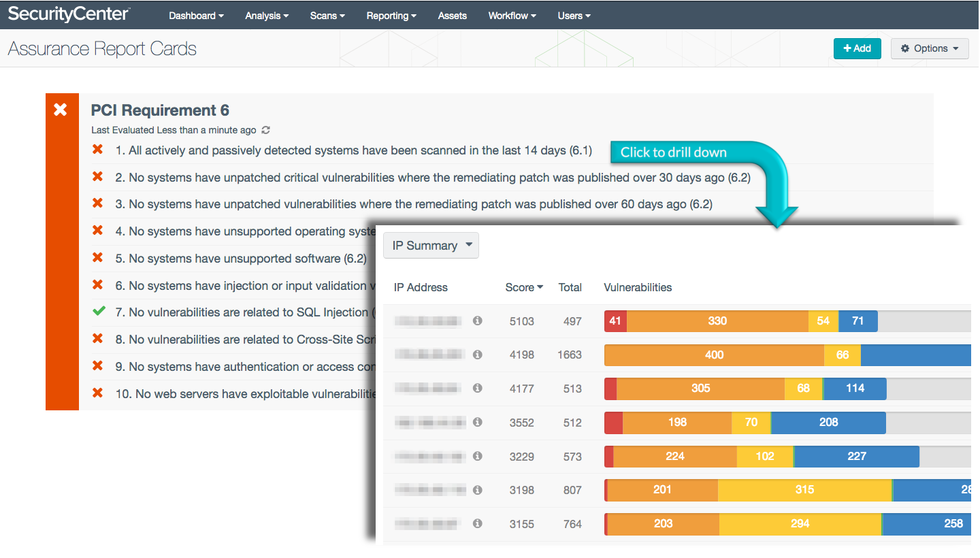
Task: Click the fail X icon beside policy 6
Action: [x=98, y=285]
